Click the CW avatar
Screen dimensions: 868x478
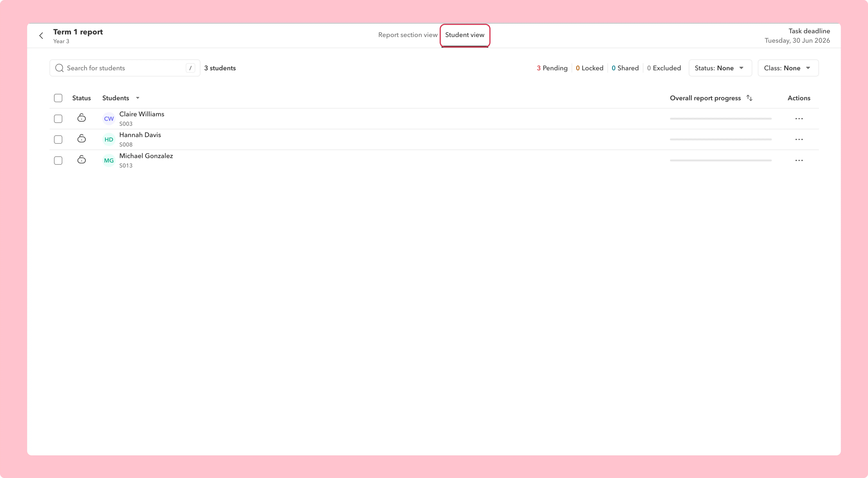click(x=109, y=119)
